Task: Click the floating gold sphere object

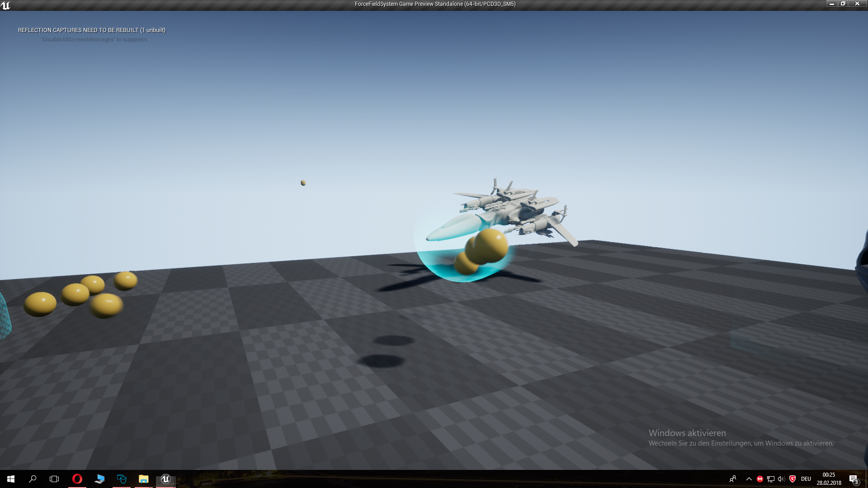Action: pyautogui.click(x=303, y=183)
